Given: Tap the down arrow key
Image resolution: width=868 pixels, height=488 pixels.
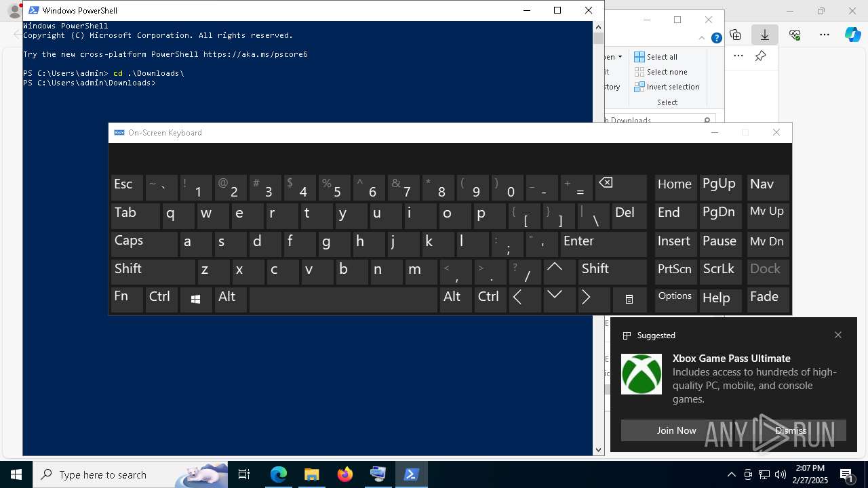Looking at the screenshot, I should [559, 300].
